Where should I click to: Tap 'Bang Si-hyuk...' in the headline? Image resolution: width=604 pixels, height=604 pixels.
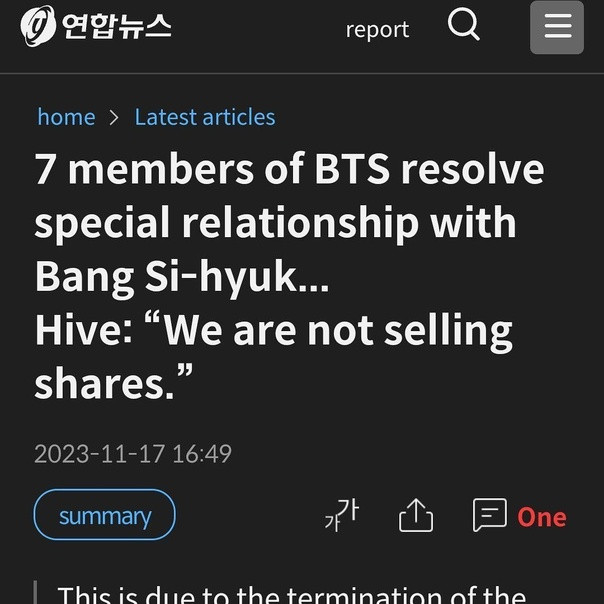(182, 277)
